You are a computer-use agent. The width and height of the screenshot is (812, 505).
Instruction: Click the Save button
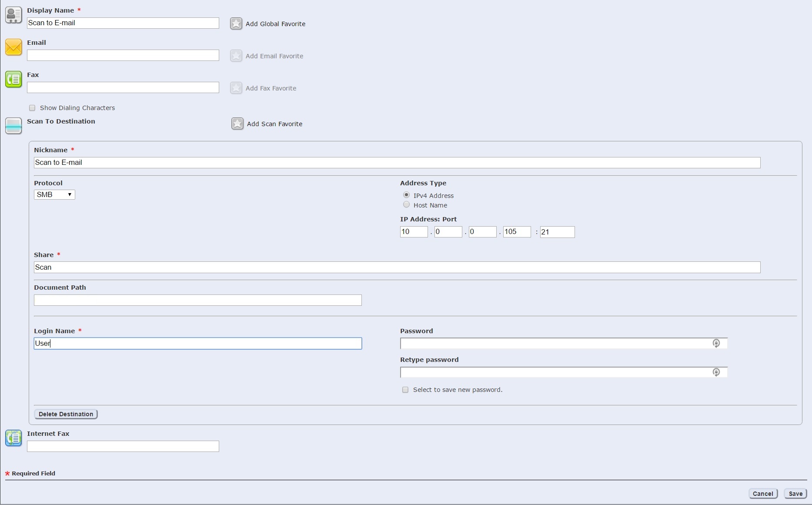click(x=795, y=494)
